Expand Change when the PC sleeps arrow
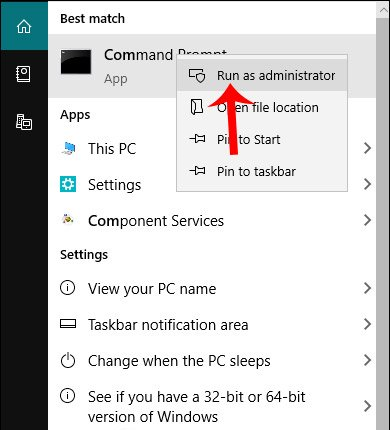Screen dimensions: 390x430 pyautogui.click(x=367, y=360)
